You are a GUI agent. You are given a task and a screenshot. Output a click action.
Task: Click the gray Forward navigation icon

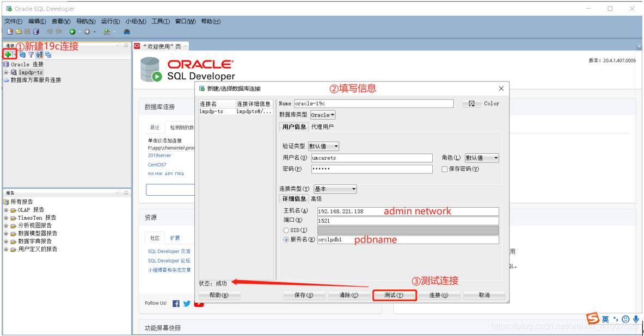[87, 32]
